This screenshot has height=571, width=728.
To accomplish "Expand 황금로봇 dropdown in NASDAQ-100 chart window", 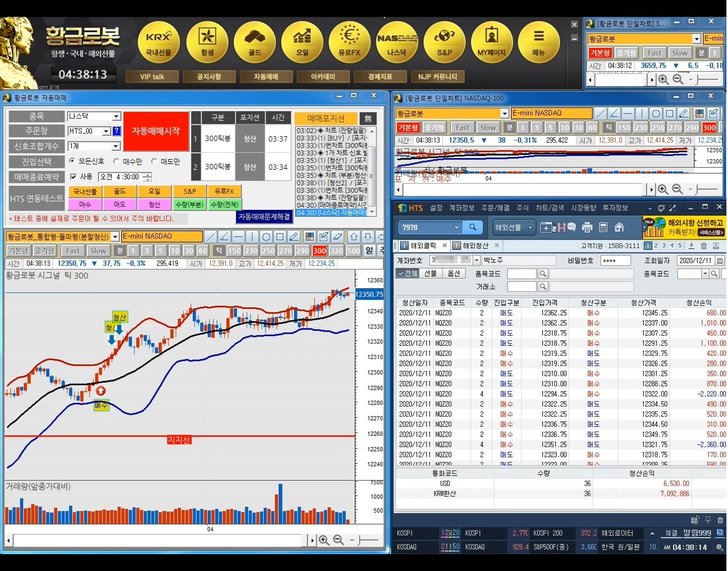I will tap(504, 113).
